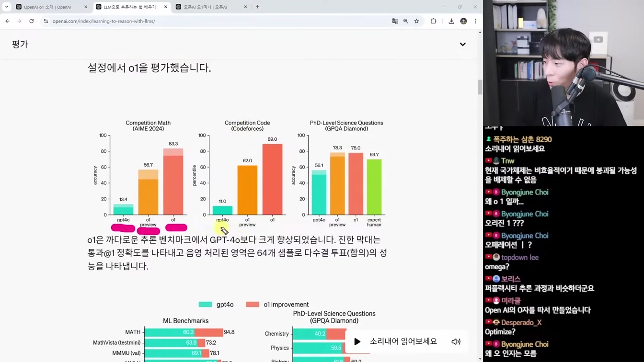Minimize the Chrome window
The image size is (644, 362).
click(444, 7)
